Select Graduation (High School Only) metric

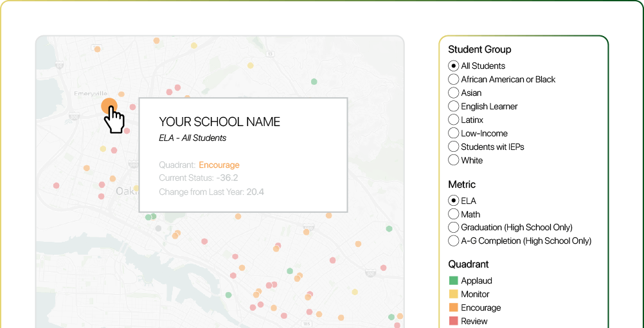coord(454,227)
